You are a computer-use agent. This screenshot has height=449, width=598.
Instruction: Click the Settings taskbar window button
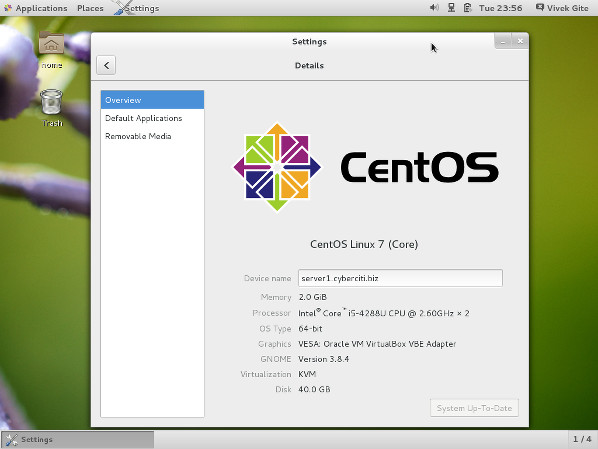[78, 439]
